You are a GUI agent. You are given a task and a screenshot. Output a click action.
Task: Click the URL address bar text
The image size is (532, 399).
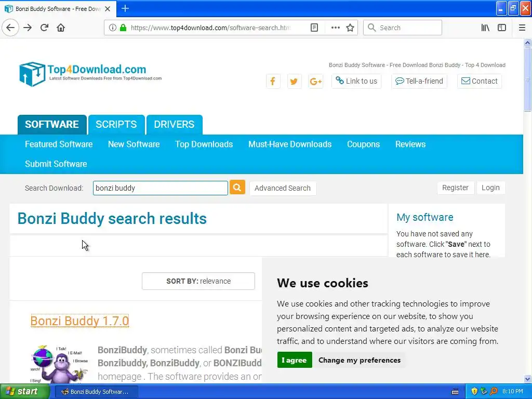[x=210, y=28]
